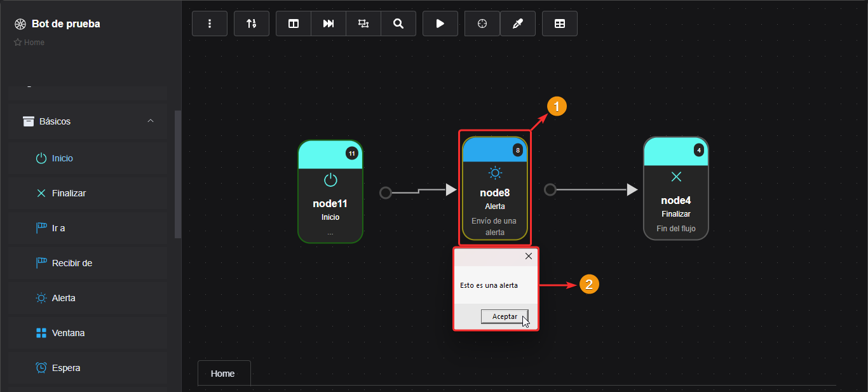Click the flag icon beside Ir a
This screenshot has width=868, height=392.
(x=41, y=228)
